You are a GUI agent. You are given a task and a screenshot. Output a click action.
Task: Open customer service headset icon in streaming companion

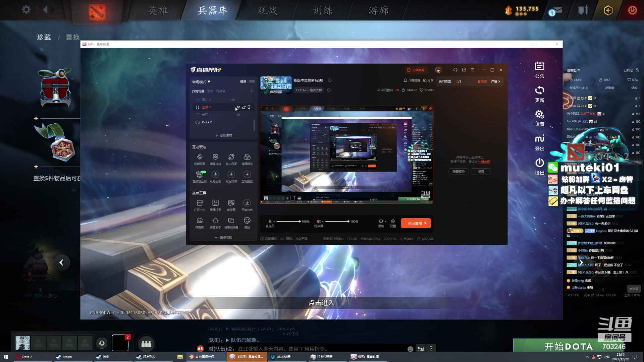[x=455, y=70]
